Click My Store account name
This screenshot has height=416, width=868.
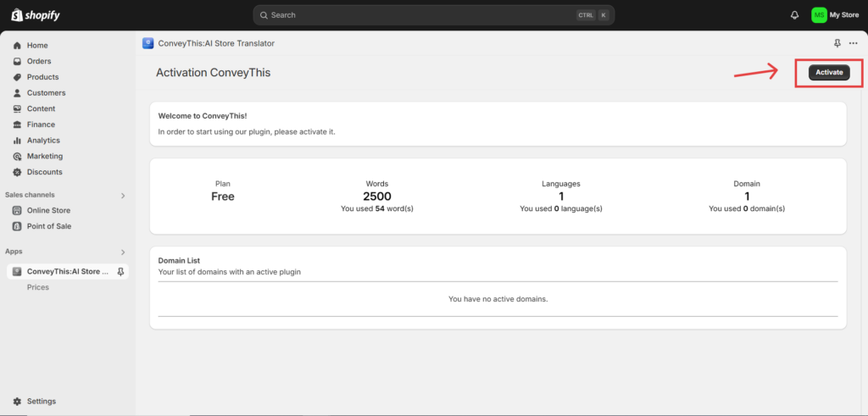844,15
